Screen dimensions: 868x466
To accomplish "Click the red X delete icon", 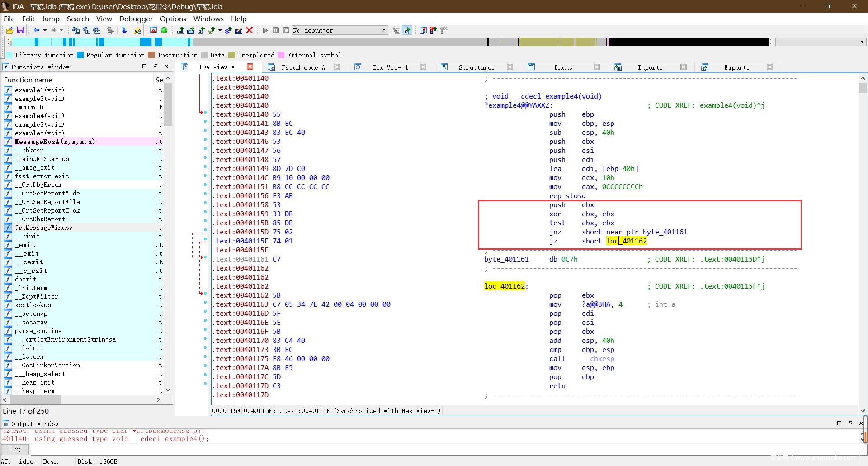I will click(x=249, y=30).
